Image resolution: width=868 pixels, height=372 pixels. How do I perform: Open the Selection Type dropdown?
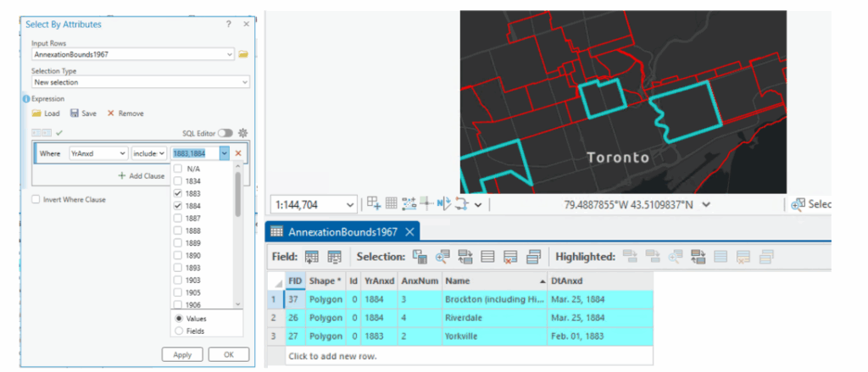(x=140, y=82)
